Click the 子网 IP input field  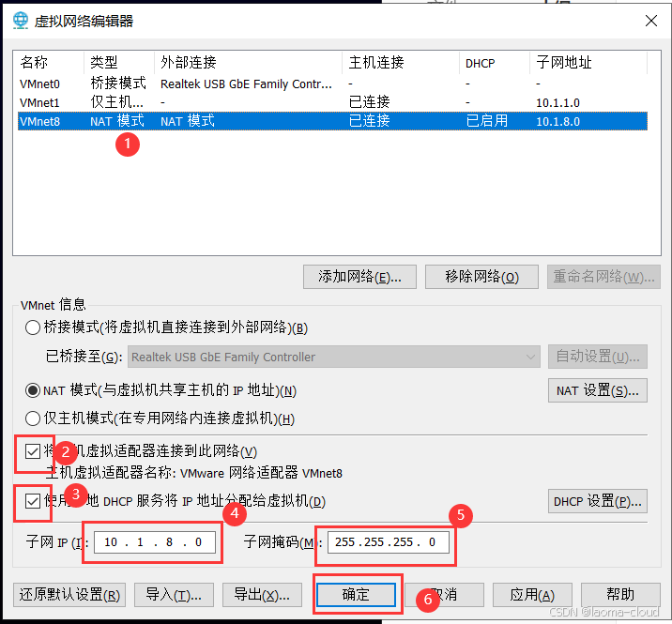click(x=155, y=542)
